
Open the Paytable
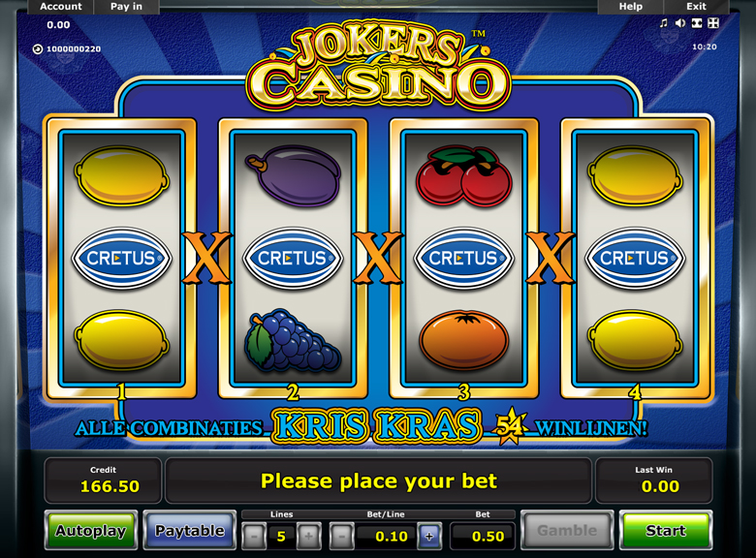pyautogui.click(x=189, y=530)
